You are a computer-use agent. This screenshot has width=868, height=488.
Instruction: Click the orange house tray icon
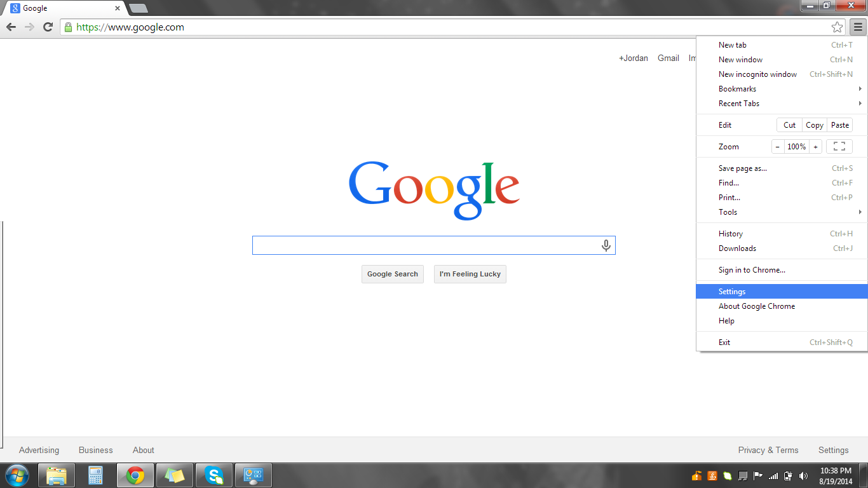[697, 476]
